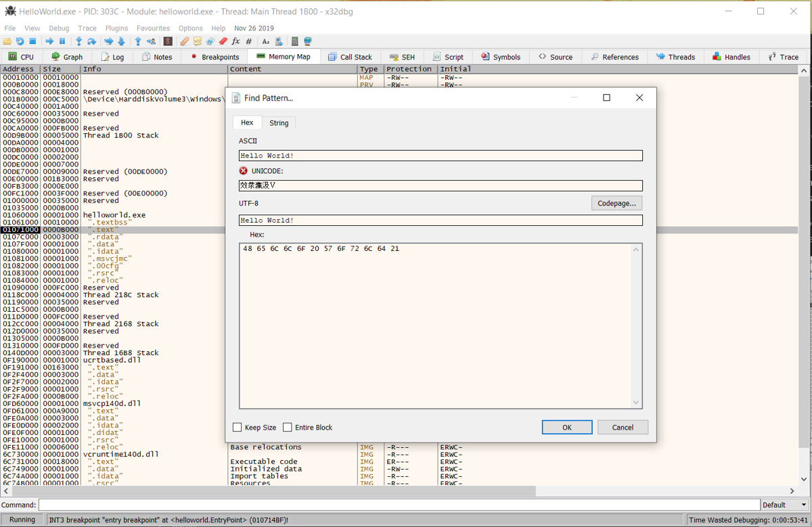The image size is (812, 527).
Task: Open the calculator toolbar icon
Action: coord(295,41)
